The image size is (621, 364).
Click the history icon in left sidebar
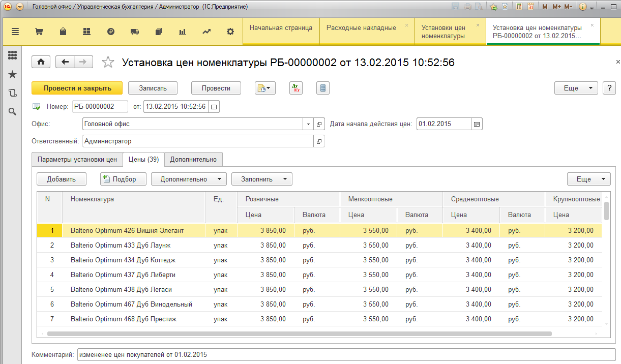13,93
